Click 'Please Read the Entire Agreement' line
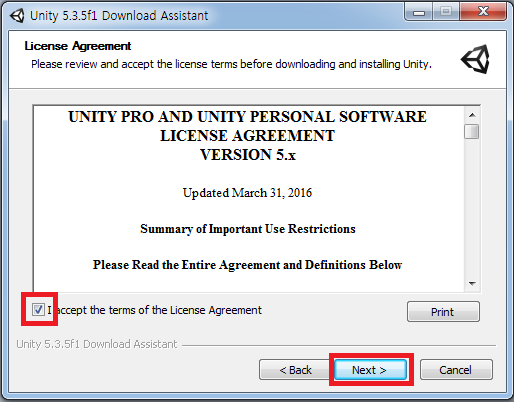Viewport: 514px width, 402px height. [x=247, y=265]
